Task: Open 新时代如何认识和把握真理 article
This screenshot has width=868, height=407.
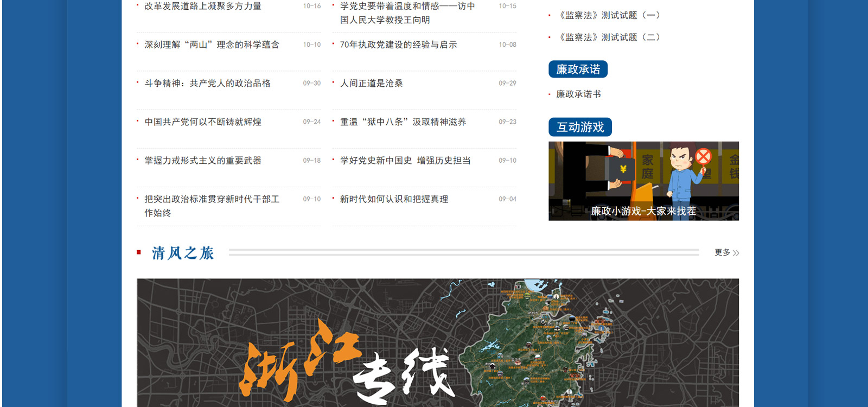Action: (x=394, y=199)
